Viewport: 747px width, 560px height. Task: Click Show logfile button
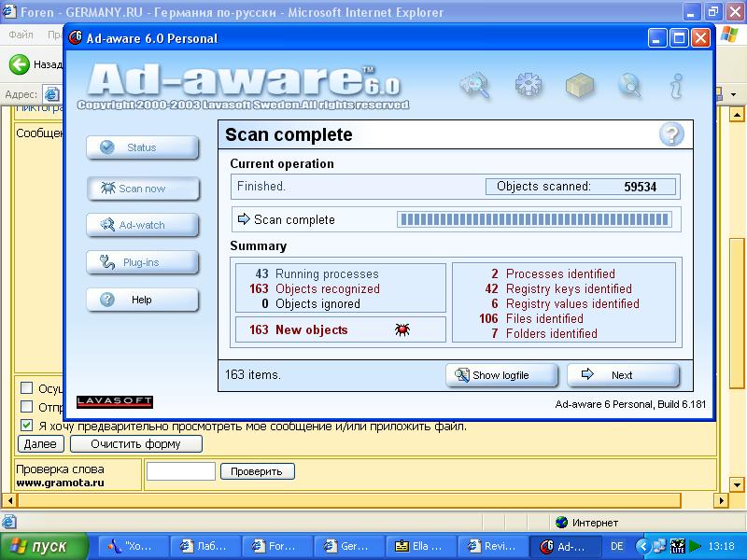(501, 375)
